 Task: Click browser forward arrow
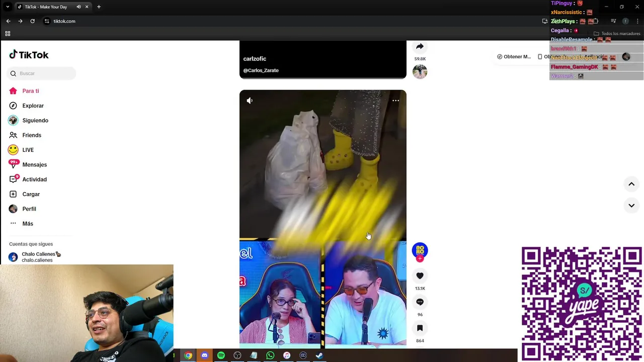tap(20, 21)
